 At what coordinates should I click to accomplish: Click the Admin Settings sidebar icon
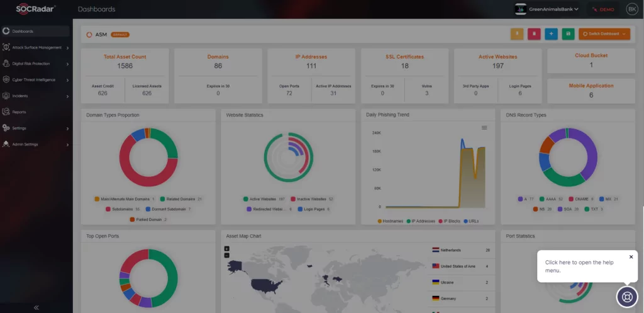(x=6, y=144)
